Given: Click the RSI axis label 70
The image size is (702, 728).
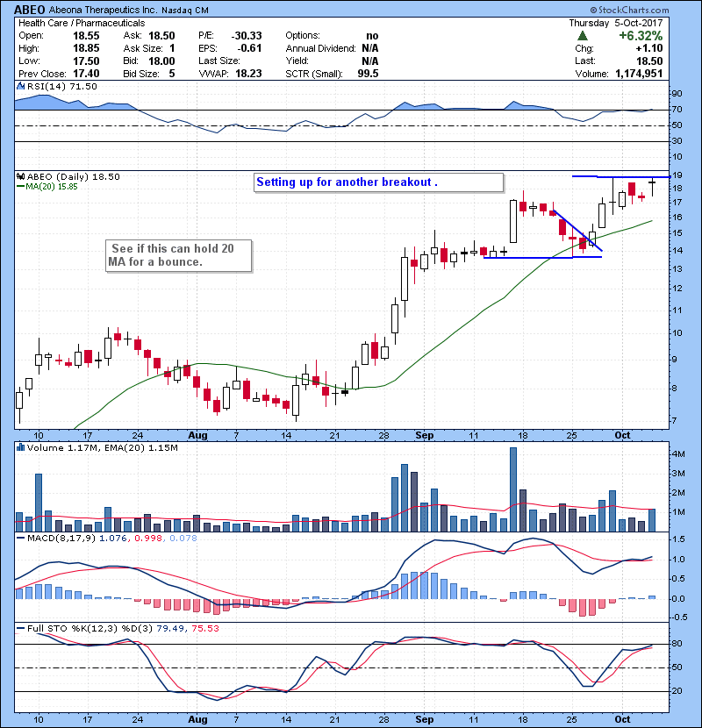Looking at the screenshot, I should pos(677,110).
